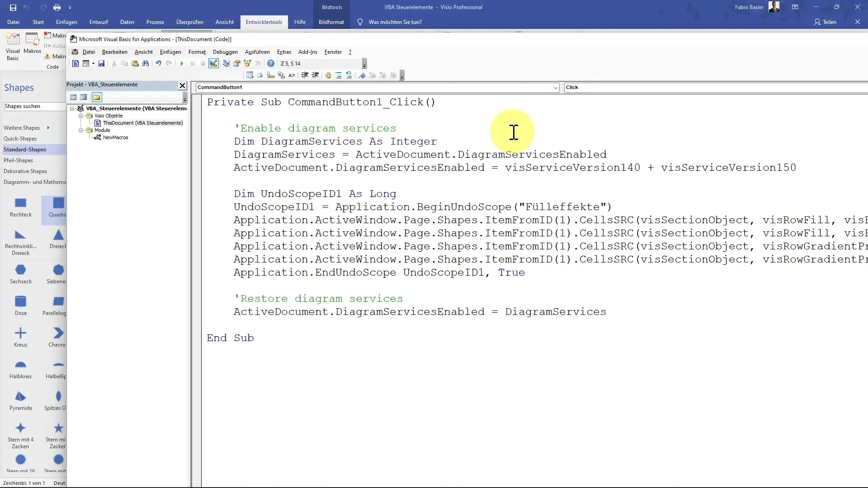Click the Teilen share button
This screenshot has height=488, width=868.
(826, 22)
